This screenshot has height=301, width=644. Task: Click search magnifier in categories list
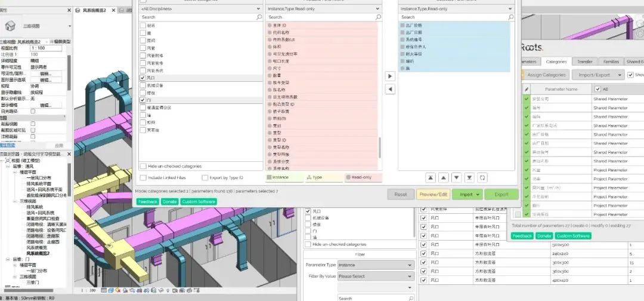(259, 17)
